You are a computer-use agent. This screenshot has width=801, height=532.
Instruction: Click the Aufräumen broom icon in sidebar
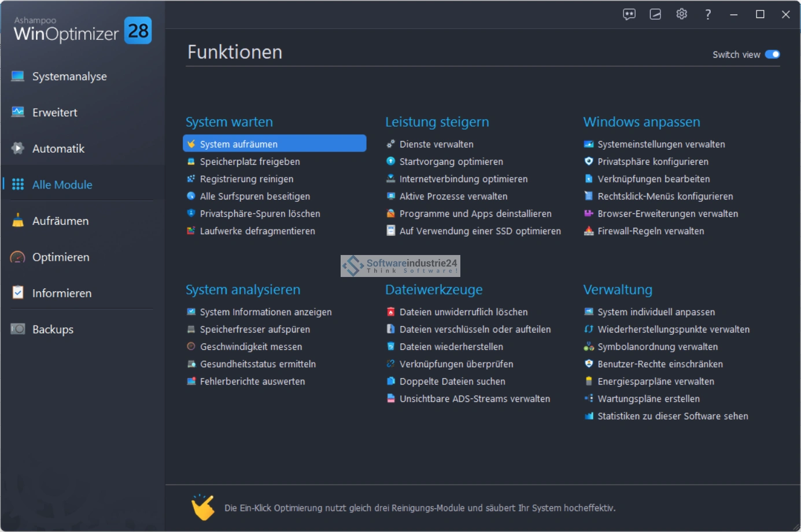pos(18,220)
